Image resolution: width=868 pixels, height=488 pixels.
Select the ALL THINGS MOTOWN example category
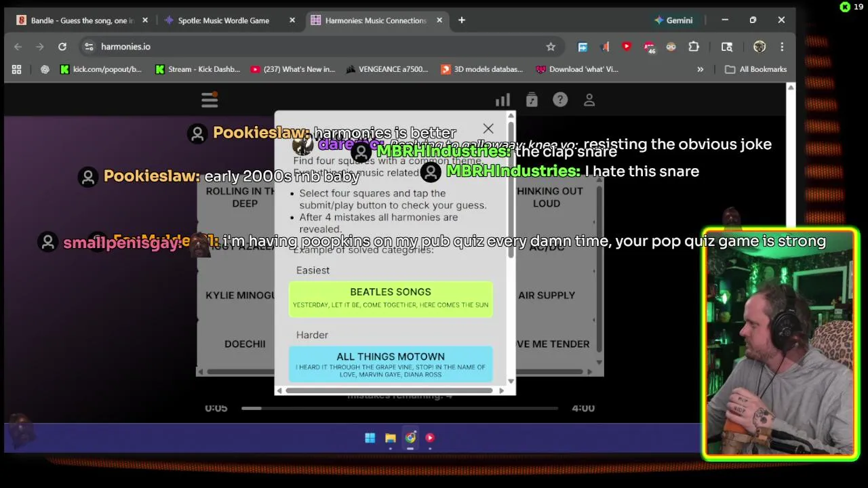(x=391, y=365)
